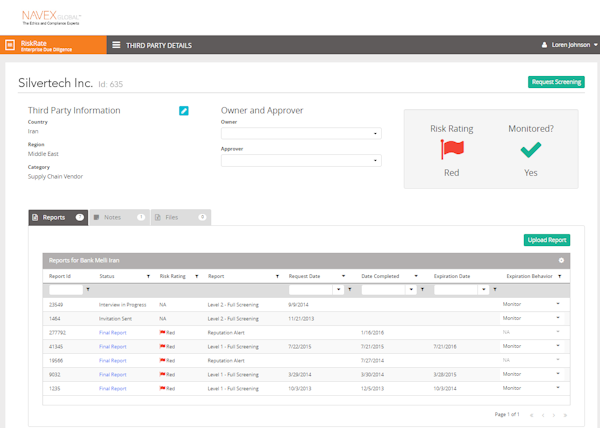
Task: Click the red flag in report 41345 row
Action: (x=162, y=347)
